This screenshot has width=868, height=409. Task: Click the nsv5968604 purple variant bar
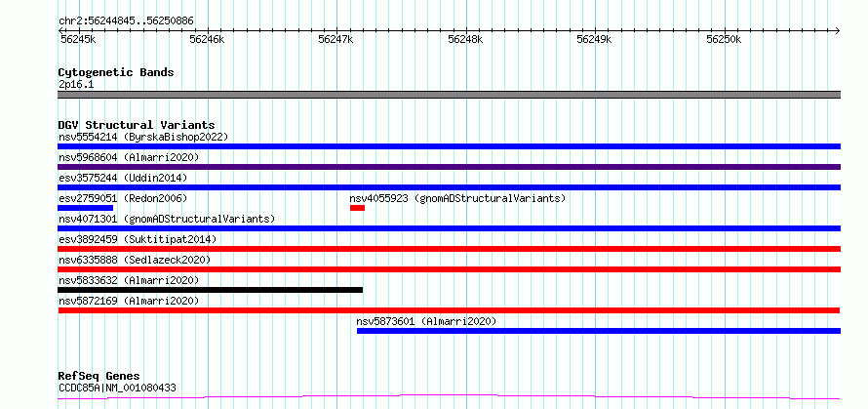click(449, 167)
